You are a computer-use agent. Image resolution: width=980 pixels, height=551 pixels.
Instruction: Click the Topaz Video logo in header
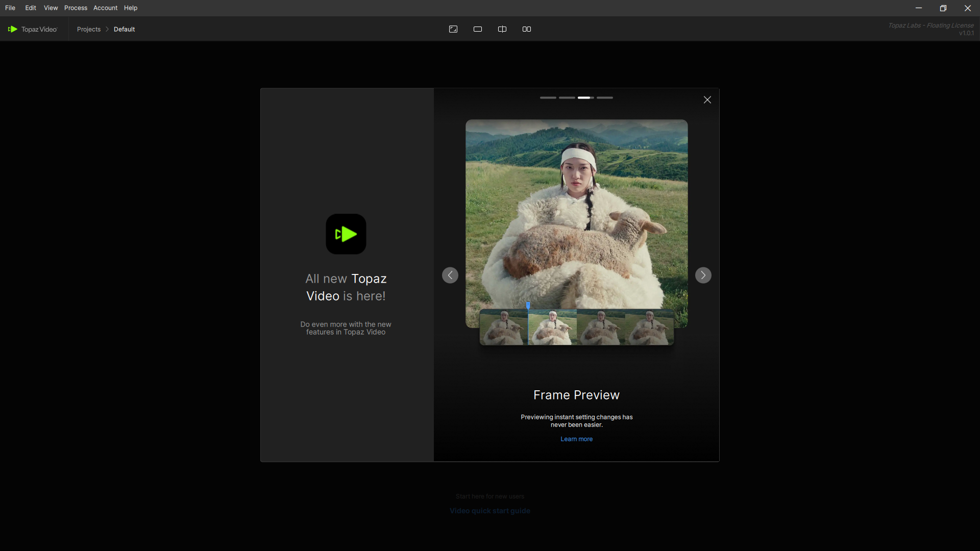[33, 29]
